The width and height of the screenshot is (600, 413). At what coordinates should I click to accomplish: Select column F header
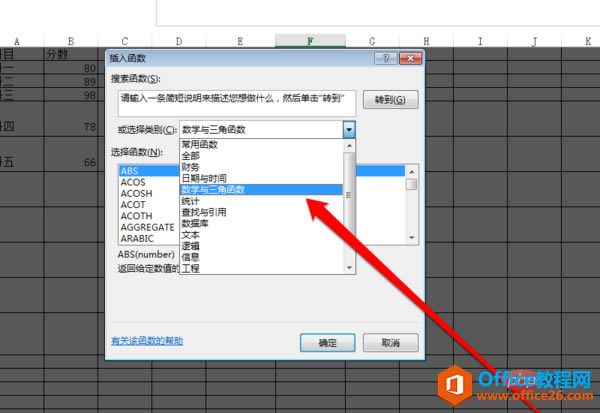coord(310,41)
